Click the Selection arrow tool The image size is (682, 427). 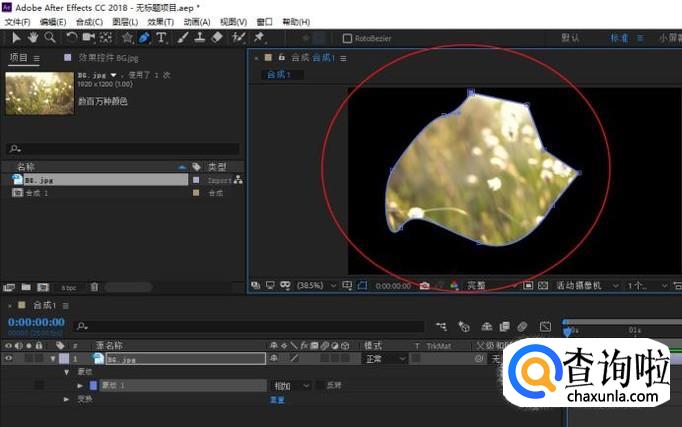(16, 38)
